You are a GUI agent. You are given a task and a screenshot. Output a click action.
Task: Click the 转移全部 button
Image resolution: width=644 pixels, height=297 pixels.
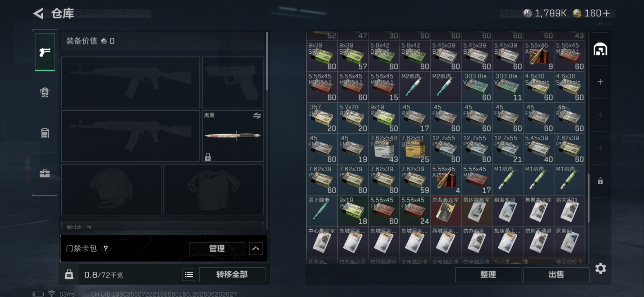coord(232,274)
